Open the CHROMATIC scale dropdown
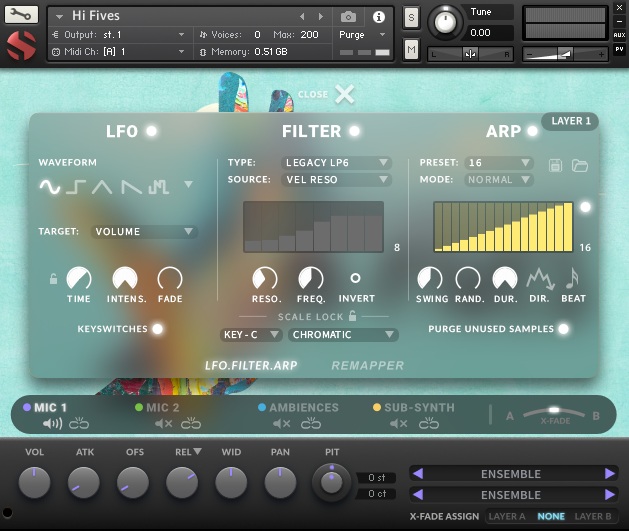 pos(343,334)
